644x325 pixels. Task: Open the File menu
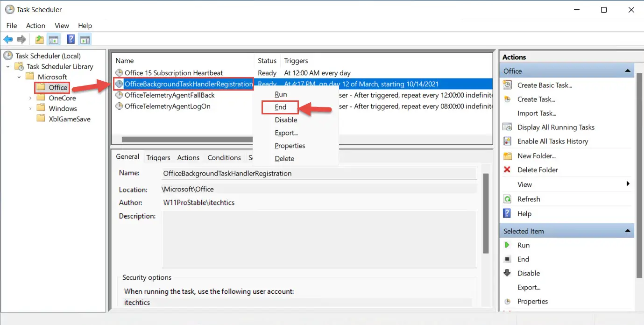tap(12, 26)
